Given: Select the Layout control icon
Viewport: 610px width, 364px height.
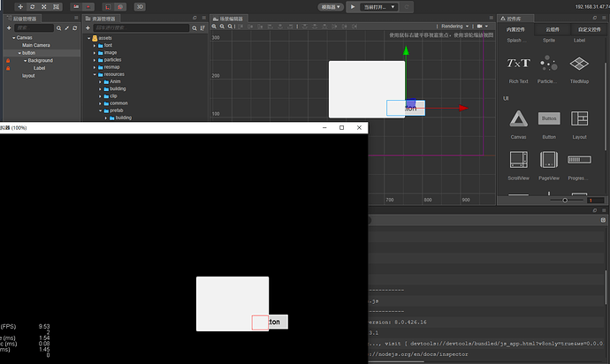Looking at the screenshot, I should pyautogui.click(x=579, y=118).
